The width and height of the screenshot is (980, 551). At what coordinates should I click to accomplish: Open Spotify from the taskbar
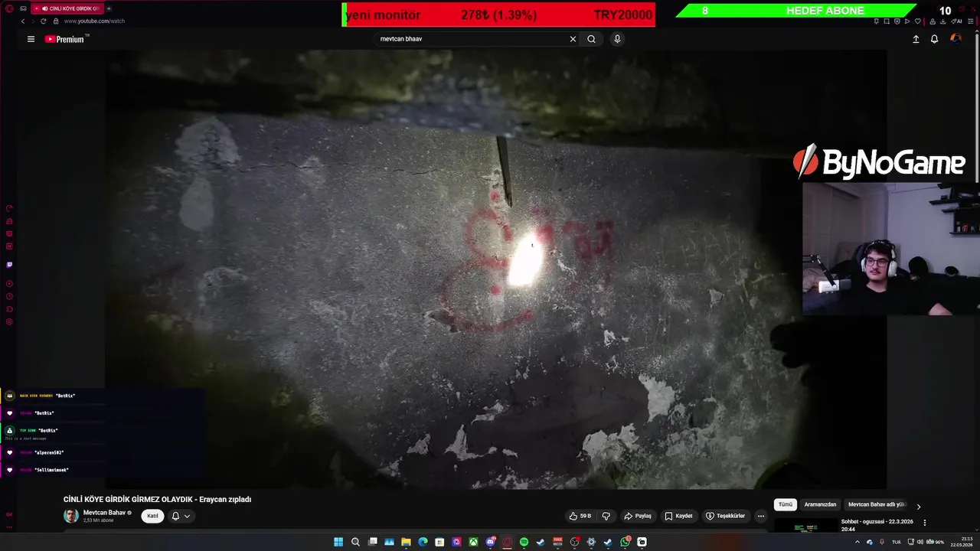click(524, 542)
